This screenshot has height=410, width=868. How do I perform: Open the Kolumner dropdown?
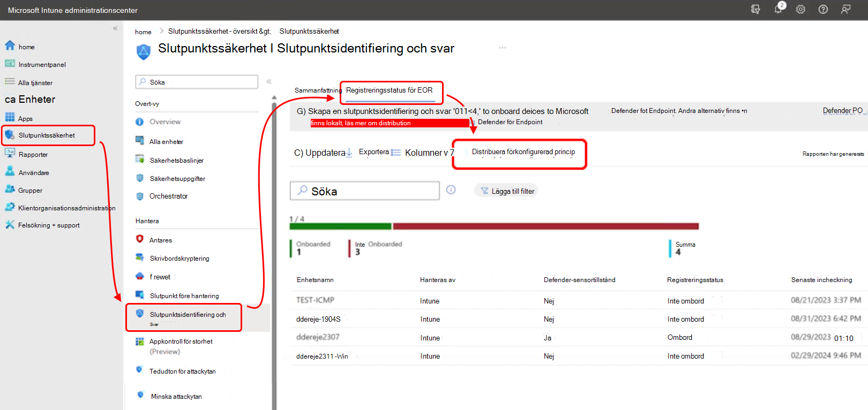(x=422, y=153)
